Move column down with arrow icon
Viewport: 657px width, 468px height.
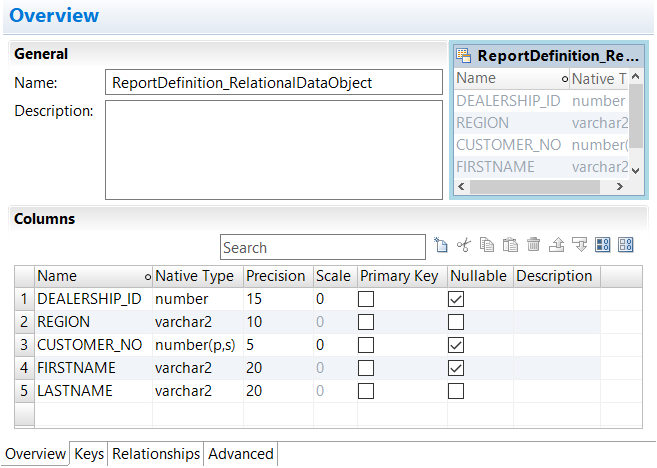[x=580, y=245]
